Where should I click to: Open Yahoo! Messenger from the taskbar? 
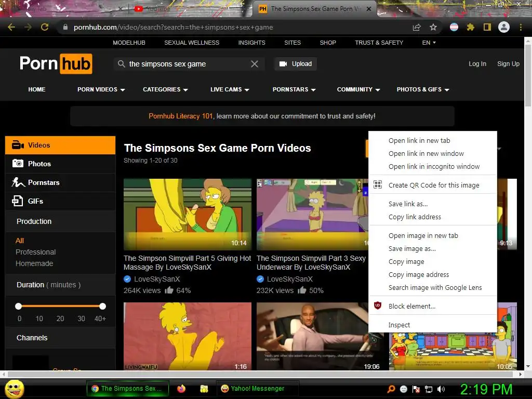(258, 389)
